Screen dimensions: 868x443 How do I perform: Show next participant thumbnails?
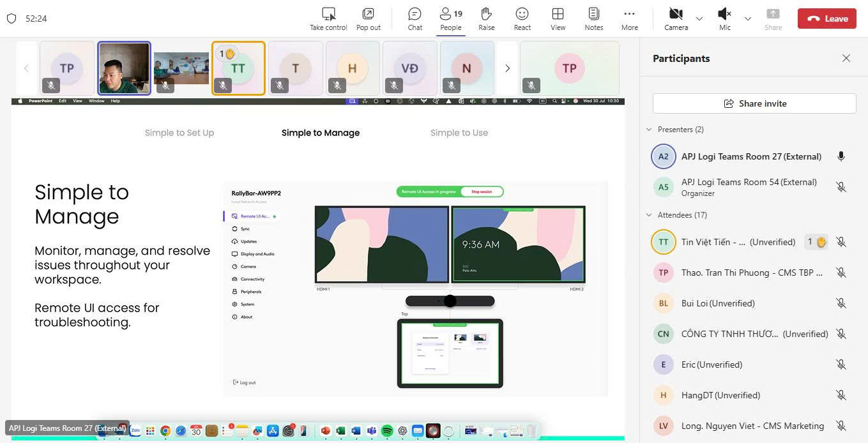[507, 68]
